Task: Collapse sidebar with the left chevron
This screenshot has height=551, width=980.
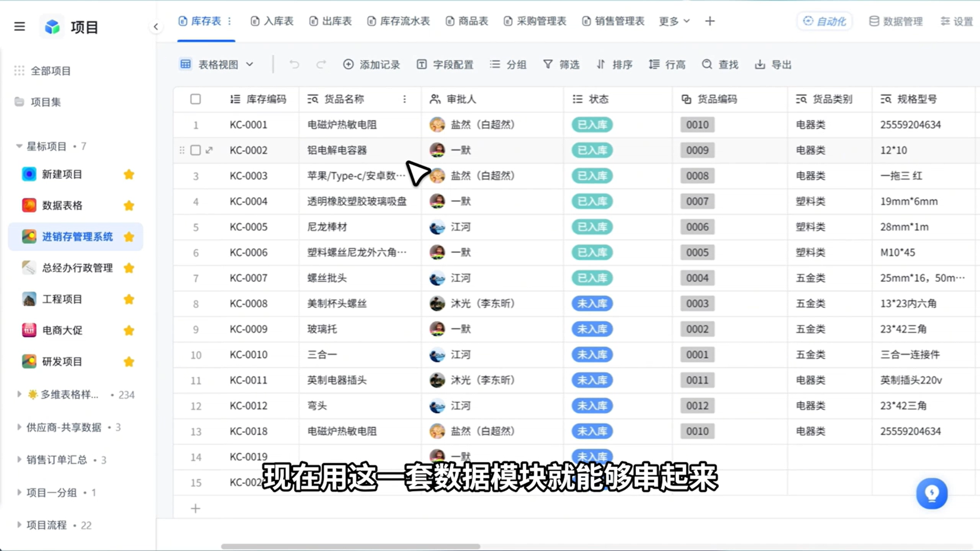Action: [155, 27]
